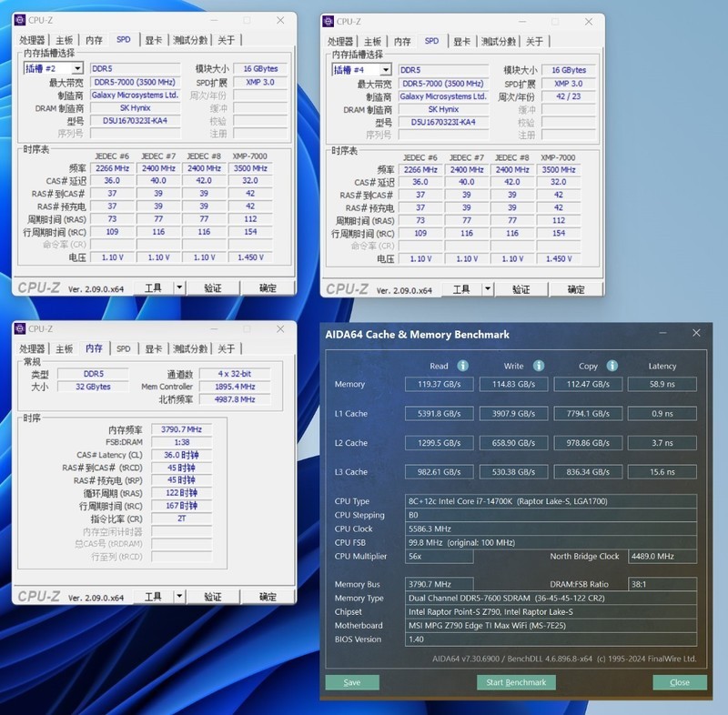Click the Memory latency result showing 58.9 ns
The width and height of the screenshot is (728, 715).
662,384
